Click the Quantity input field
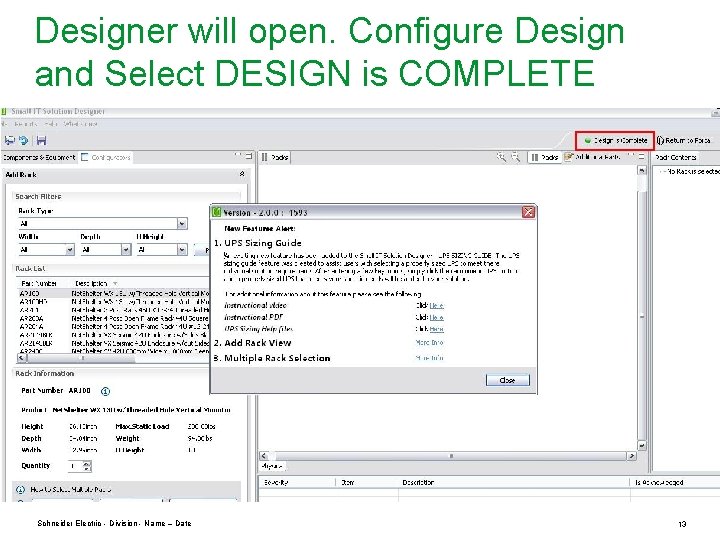This screenshot has width=720, height=540. point(76,466)
